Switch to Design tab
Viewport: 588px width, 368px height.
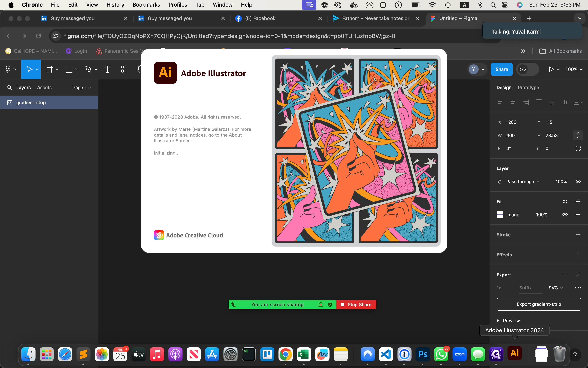pyautogui.click(x=504, y=87)
